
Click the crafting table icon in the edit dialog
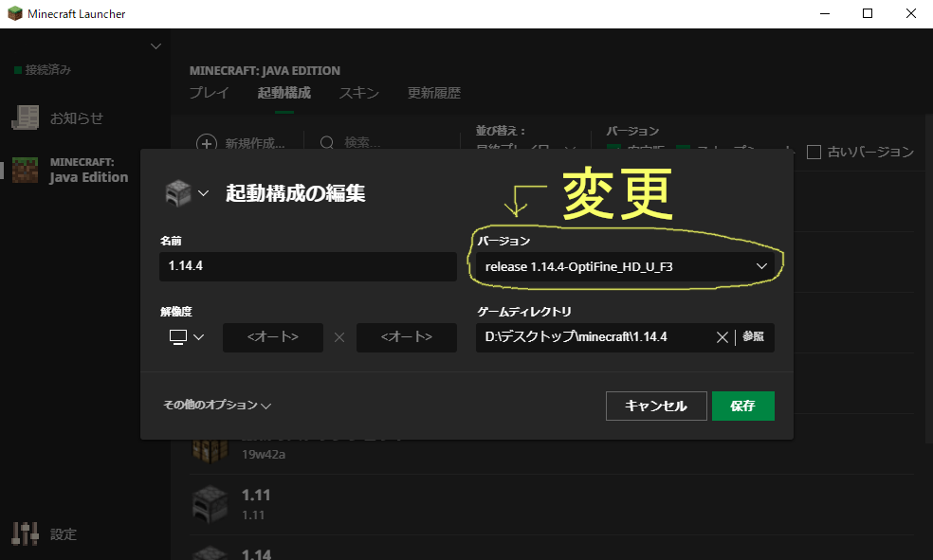(178, 190)
